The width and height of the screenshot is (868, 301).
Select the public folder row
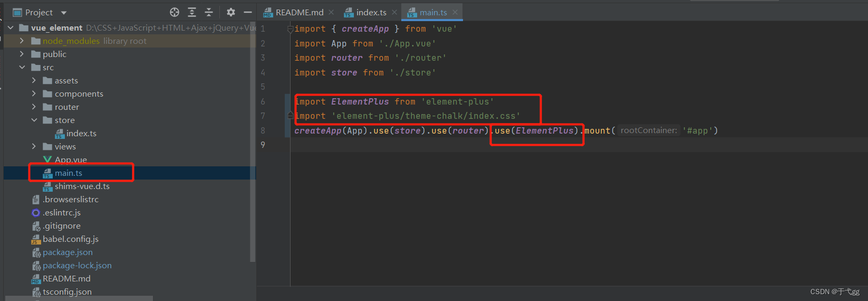tap(130, 54)
